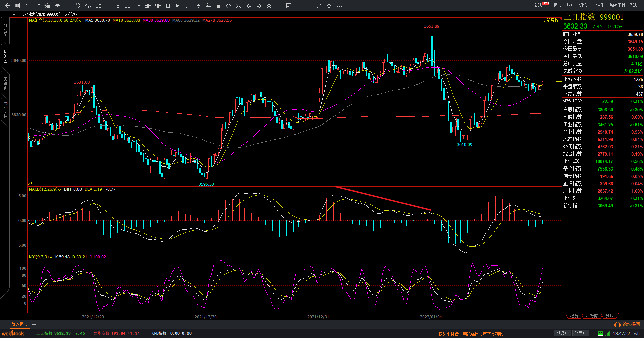Open the 系统工具 menu
This screenshot has width=644, height=338.
(617, 5)
